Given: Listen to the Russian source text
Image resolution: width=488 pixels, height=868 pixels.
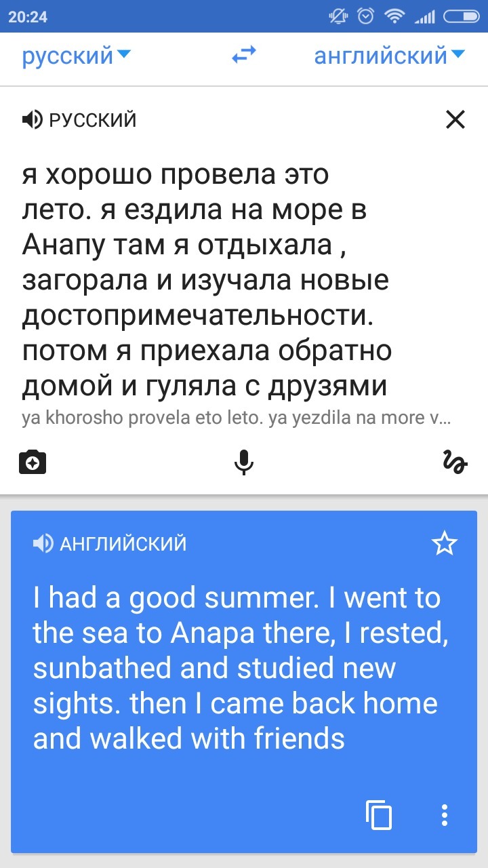Looking at the screenshot, I should point(31,120).
